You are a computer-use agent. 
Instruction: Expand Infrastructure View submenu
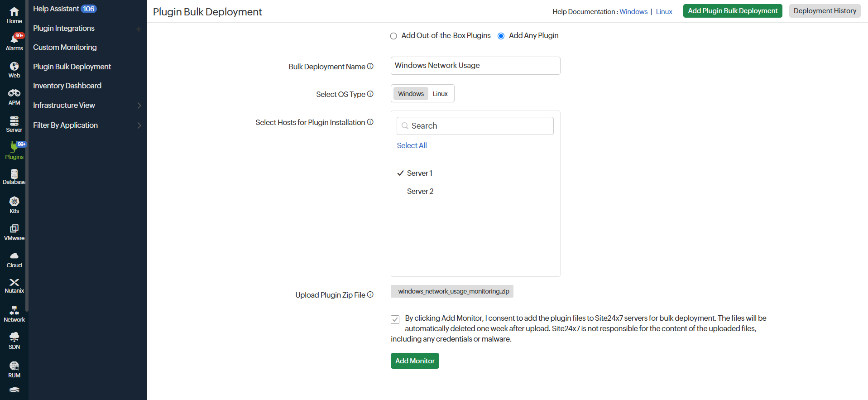tap(139, 106)
